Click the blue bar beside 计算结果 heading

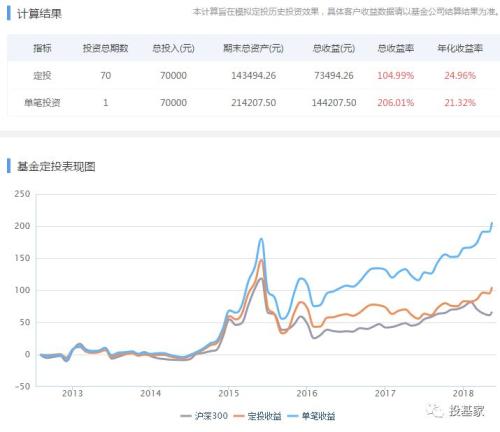point(9,13)
